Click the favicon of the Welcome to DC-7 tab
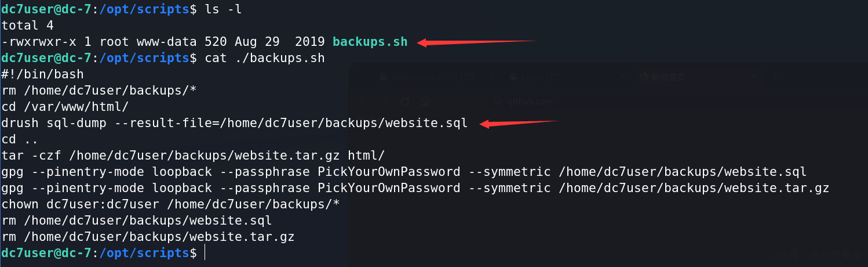The width and height of the screenshot is (868, 267). point(383,77)
